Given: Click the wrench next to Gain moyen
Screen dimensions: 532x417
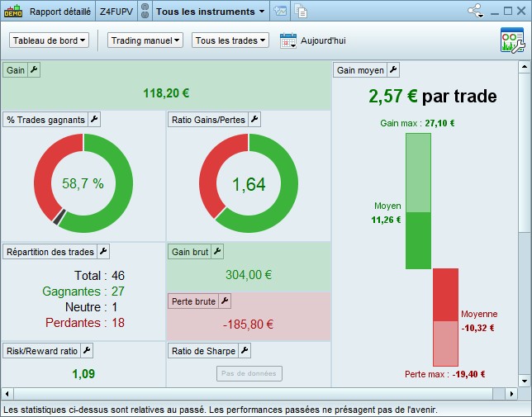Looking at the screenshot, I should 393,70.
